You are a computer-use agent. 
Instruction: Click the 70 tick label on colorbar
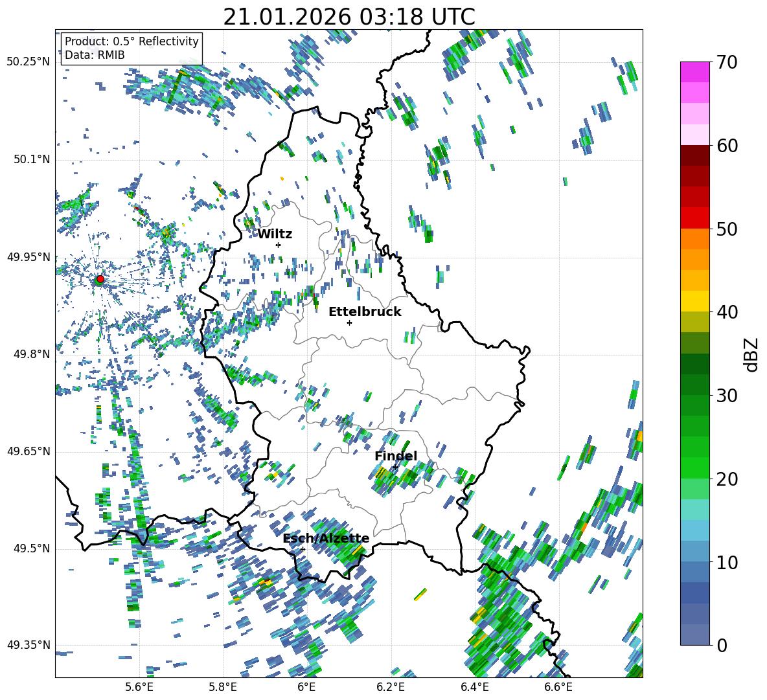[726, 63]
